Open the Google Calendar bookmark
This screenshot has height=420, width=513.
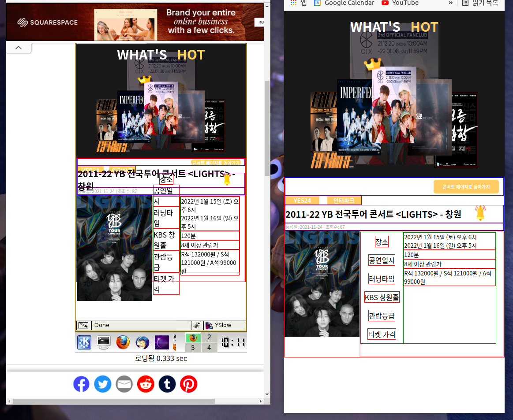click(x=344, y=3)
